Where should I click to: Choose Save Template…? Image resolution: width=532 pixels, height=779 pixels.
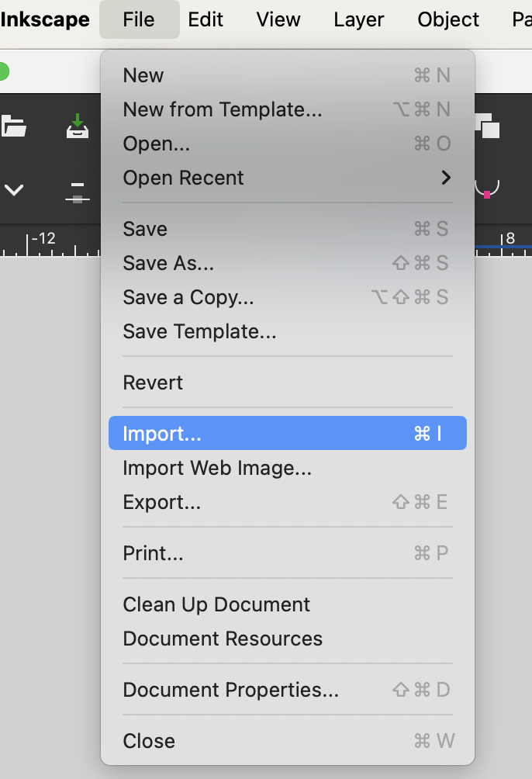click(x=288, y=331)
